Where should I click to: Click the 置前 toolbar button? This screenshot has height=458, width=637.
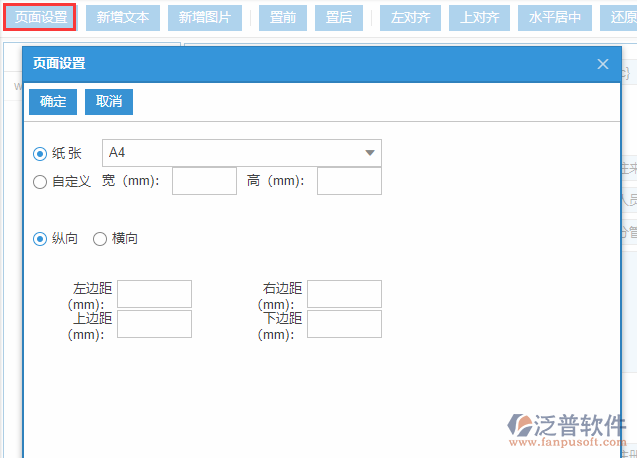click(x=283, y=17)
